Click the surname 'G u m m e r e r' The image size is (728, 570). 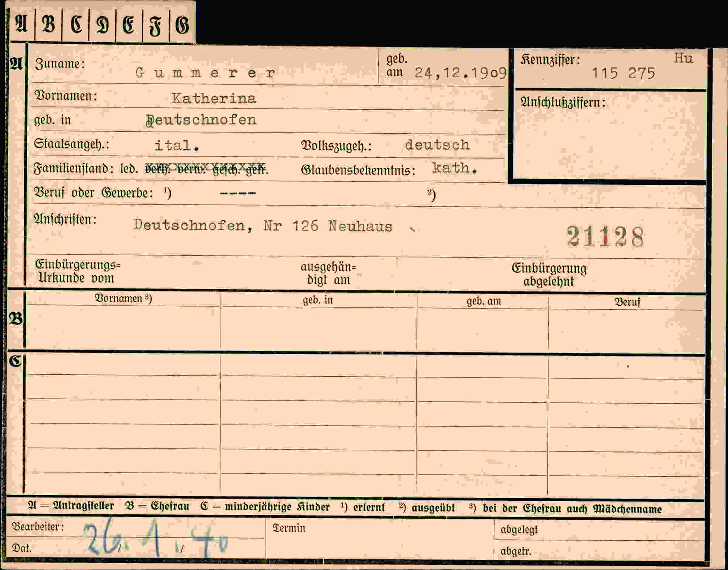206,72
